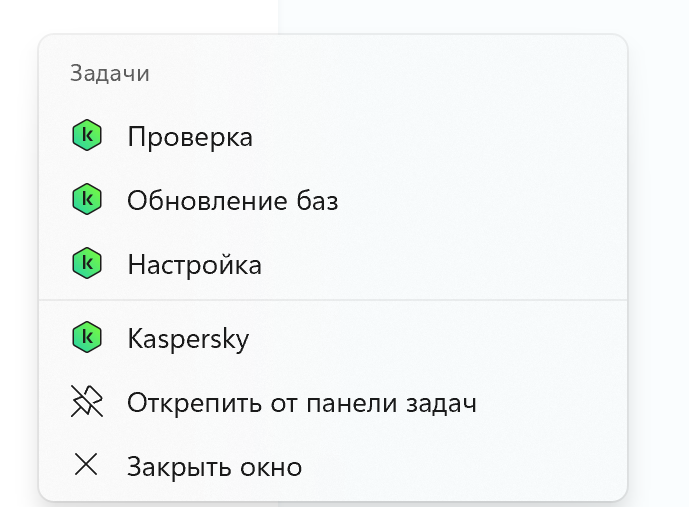Click the Kaspersky text label

188,339
